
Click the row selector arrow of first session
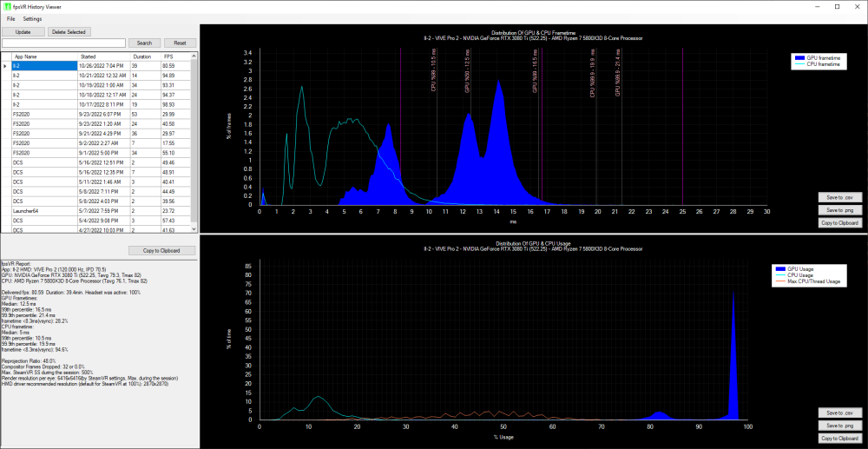[x=6, y=66]
